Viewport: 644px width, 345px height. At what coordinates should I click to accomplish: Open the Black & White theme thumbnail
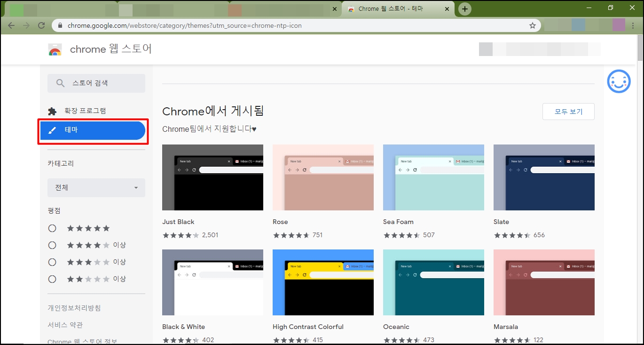pos(212,282)
